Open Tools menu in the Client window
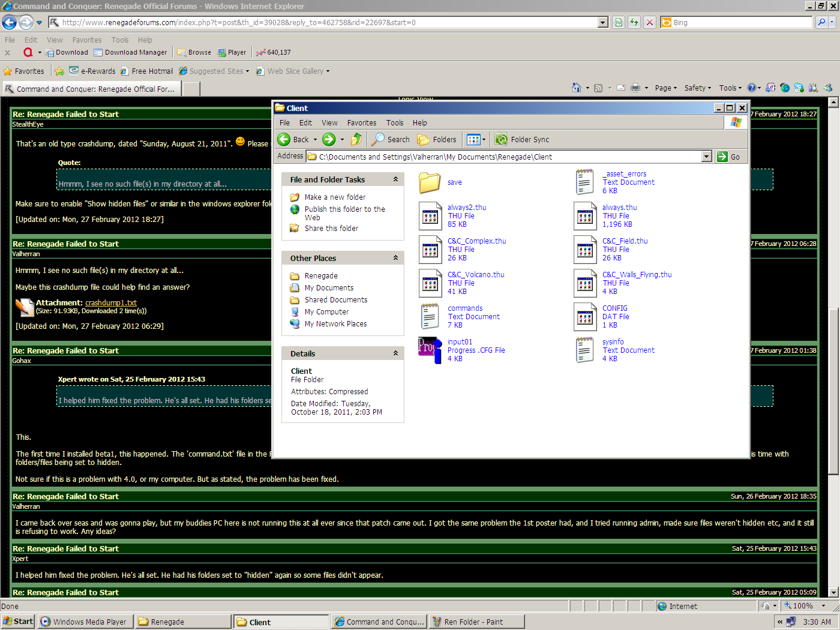 pos(394,122)
